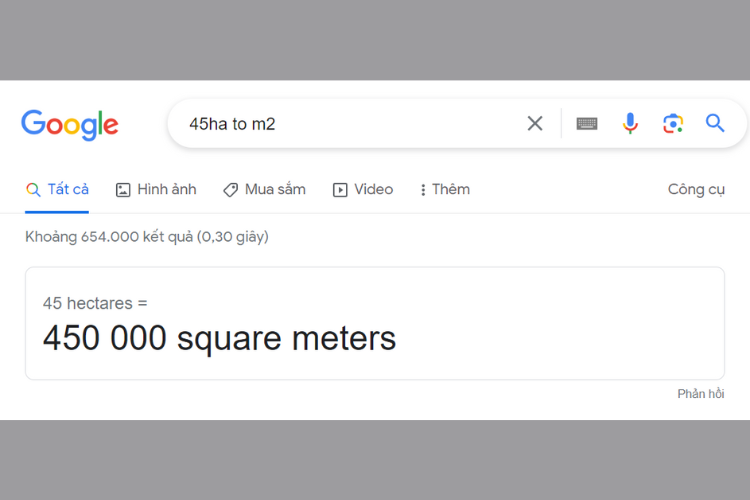
Task: Click the Phản hồi feedback link
Action: click(700, 393)
